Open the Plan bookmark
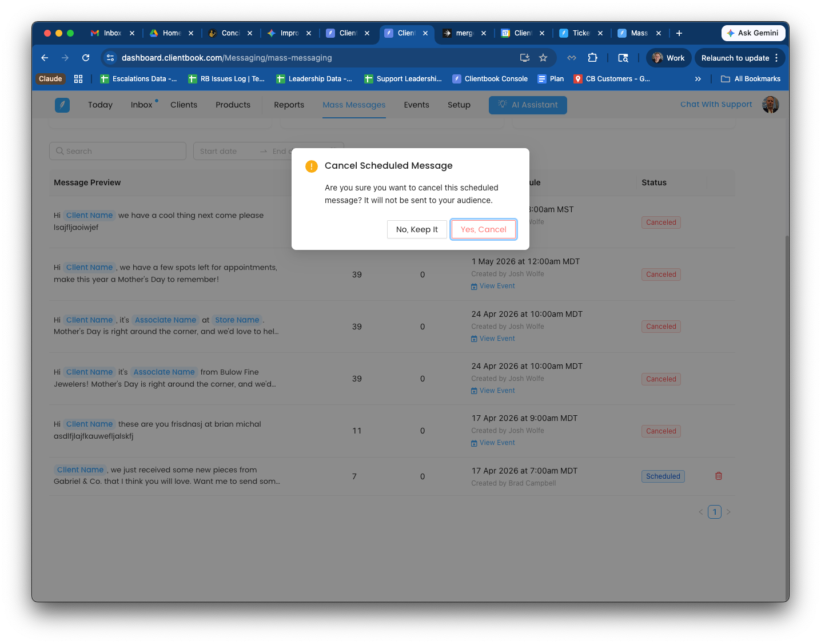 (551, 79)
